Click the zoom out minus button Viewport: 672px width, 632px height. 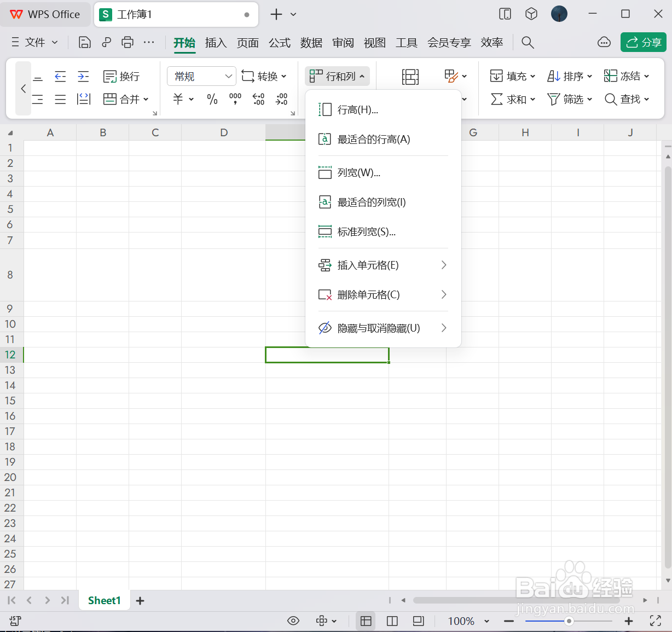coord(509,621)
